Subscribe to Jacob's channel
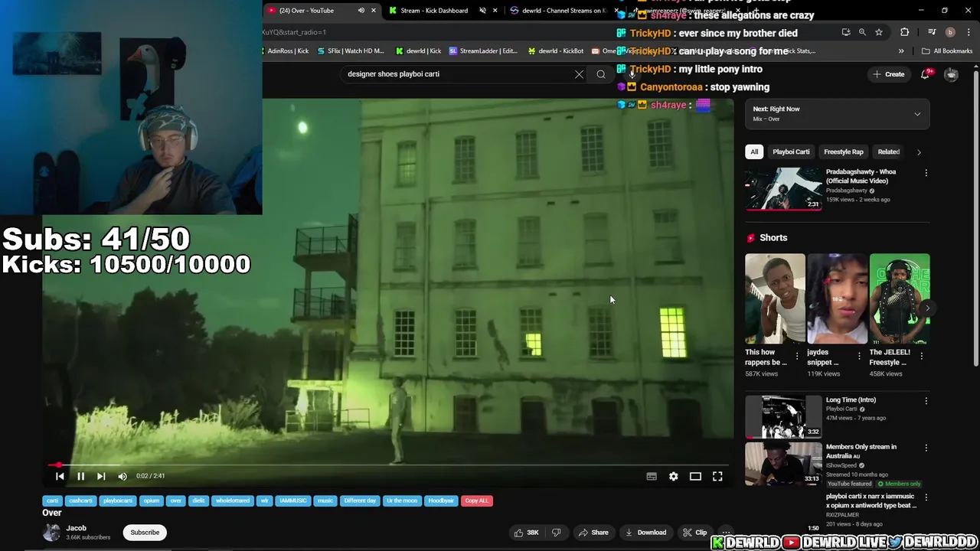 (x=145, y=533)
